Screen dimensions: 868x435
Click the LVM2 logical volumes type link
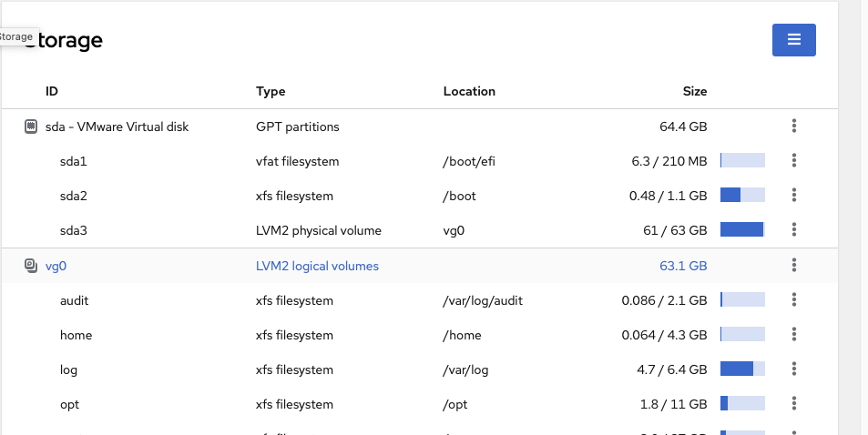(x=317, y=267)
